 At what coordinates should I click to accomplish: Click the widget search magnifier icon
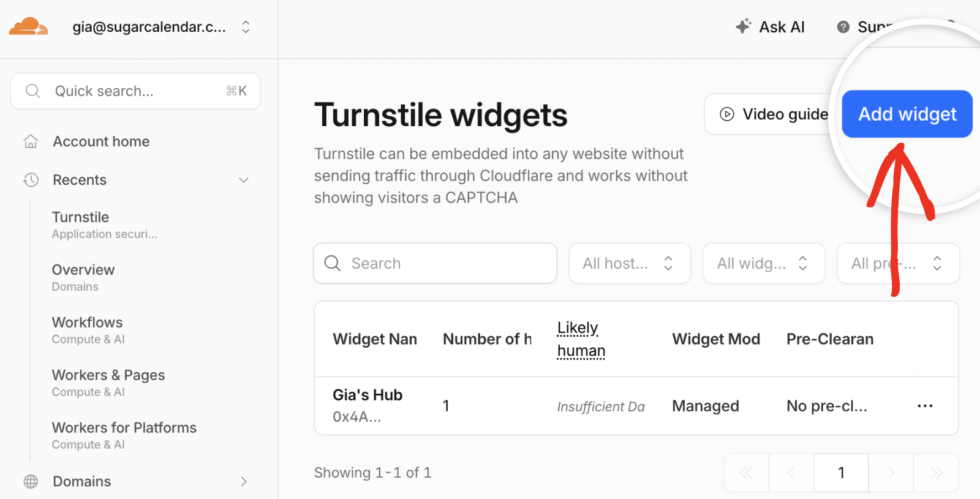pos(333,263)
